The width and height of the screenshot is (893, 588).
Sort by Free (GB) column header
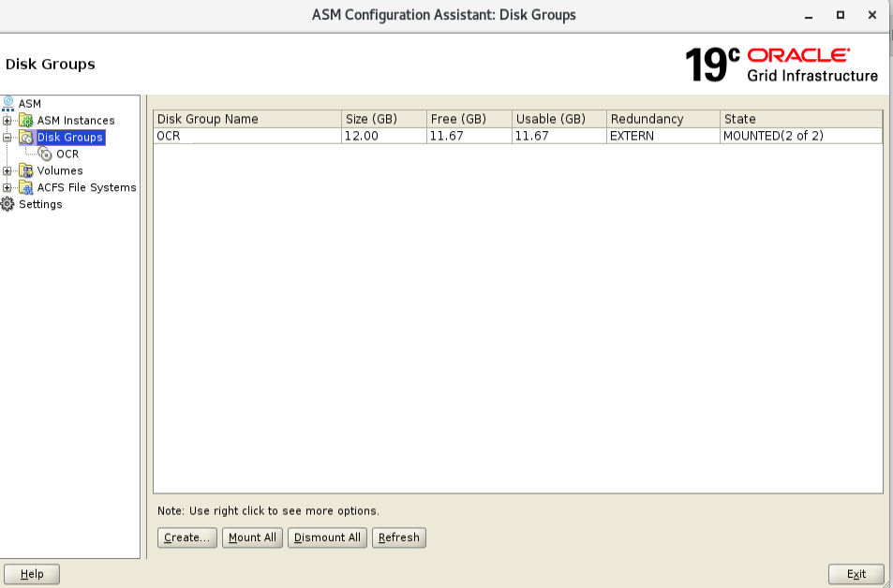(x=469, y=118)
